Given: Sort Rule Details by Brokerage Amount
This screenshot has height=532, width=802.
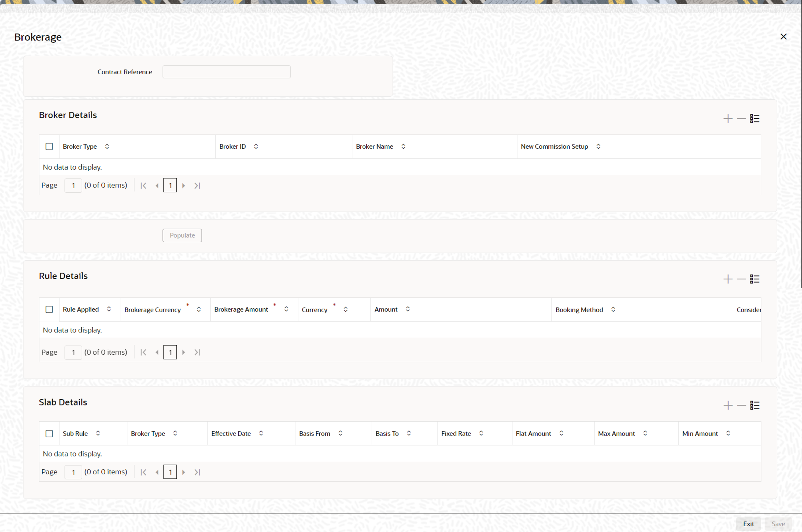Looking at the screenshot, I should point(286,309).
